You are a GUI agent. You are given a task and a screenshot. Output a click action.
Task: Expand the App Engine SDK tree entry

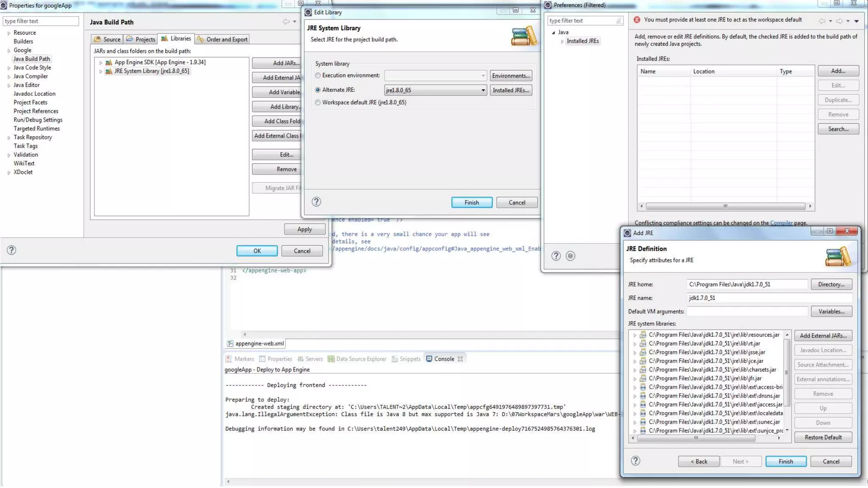click(x=101, y=63)
